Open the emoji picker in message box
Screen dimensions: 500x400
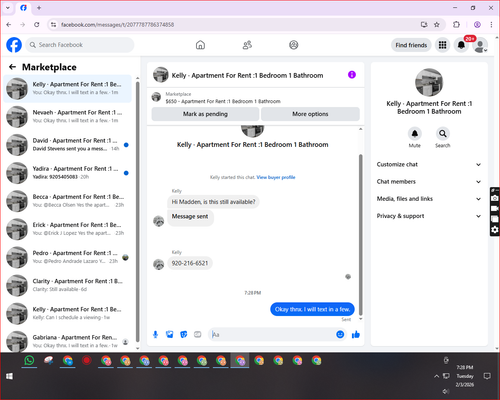(340, 334)
